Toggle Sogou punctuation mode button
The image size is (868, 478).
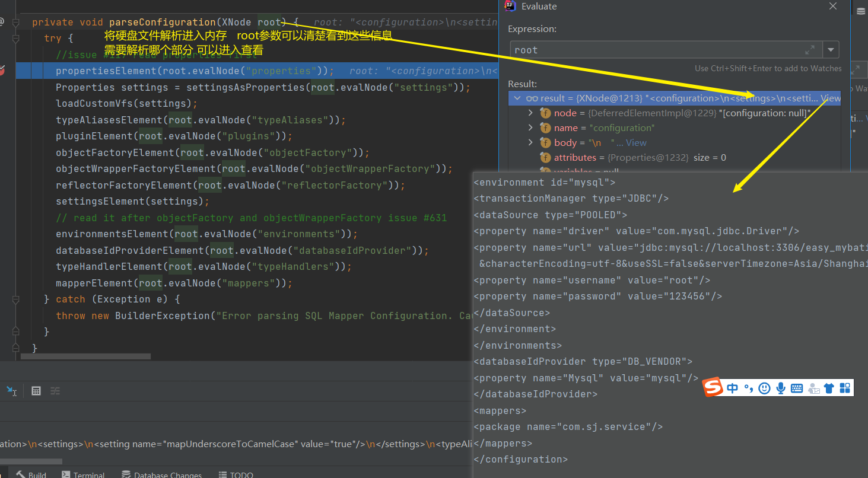click(x=749, y=388)
